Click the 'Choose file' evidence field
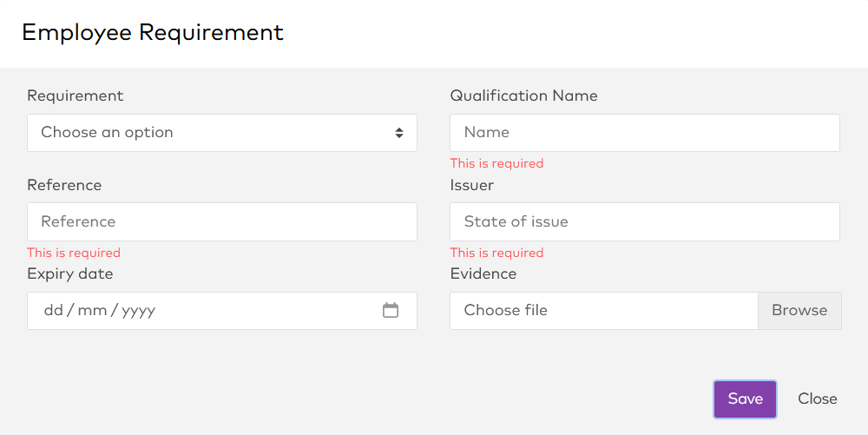This screenshot has height=435, width=868. [x=603, y=310]
